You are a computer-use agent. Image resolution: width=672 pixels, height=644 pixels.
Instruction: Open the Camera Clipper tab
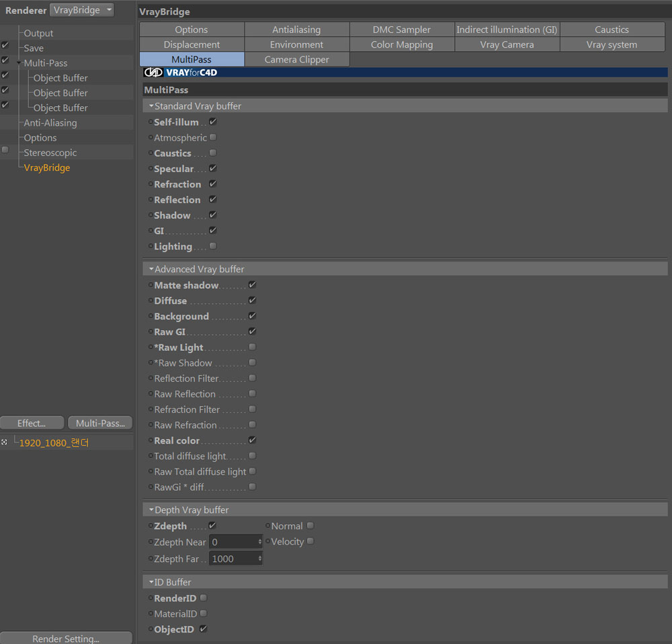tap(296, 59)
